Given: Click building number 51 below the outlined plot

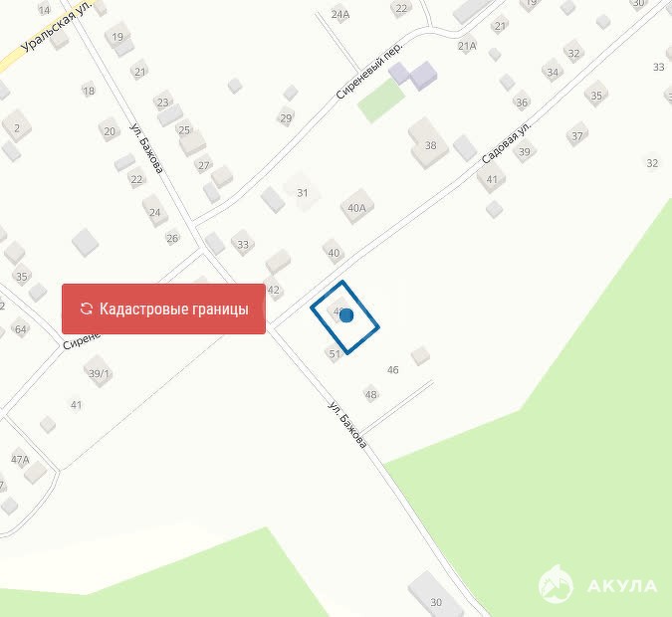Looking at the screenshot, I should coord(334,353).
